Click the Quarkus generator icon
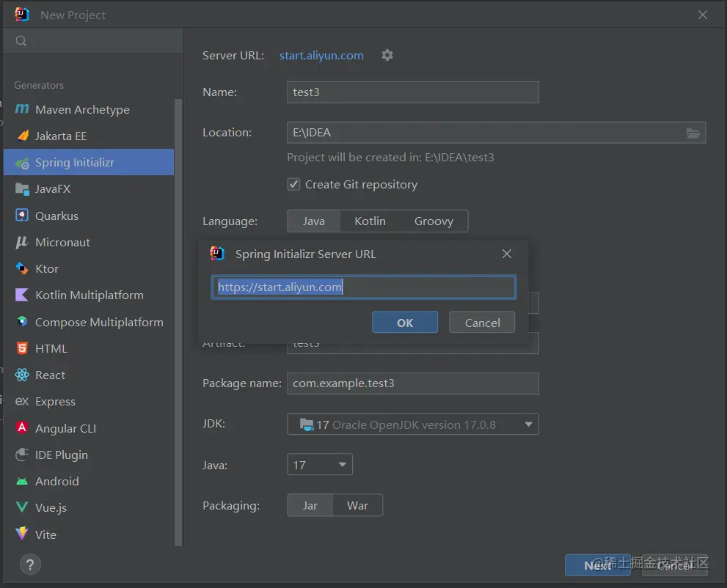Image resolution: width=727 pixels, height=588 pixels. tap(22, 216)
